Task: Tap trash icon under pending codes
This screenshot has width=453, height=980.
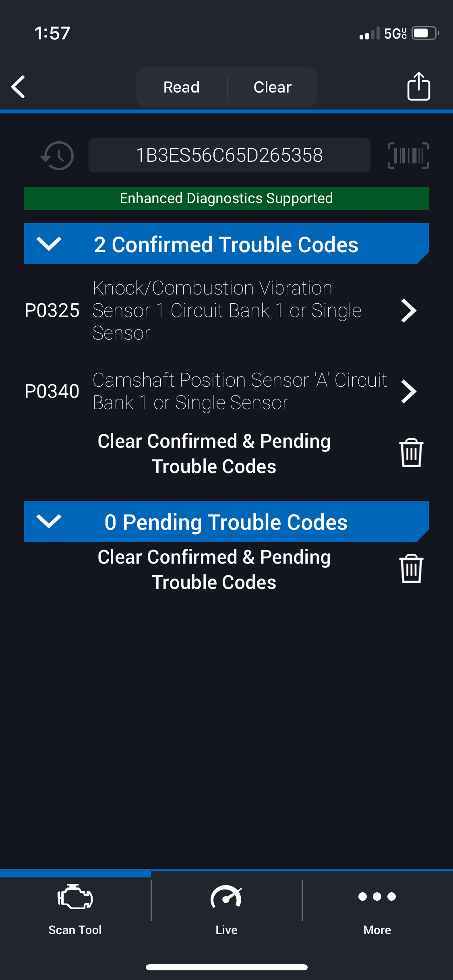Action: (x=411, y=569)
